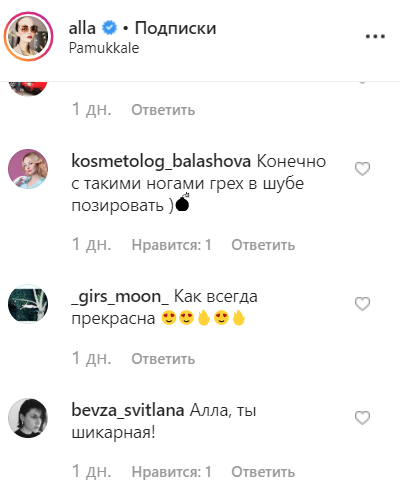Click the verified badge next to alla
This screenshot has width=400, height=496.
[x=109, y=28]
